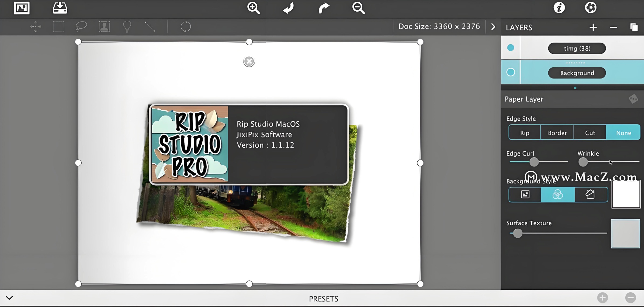644x307 pixels.
Task: Click the bottom-right canvas transform handle
Action: (x=420, y=284)
